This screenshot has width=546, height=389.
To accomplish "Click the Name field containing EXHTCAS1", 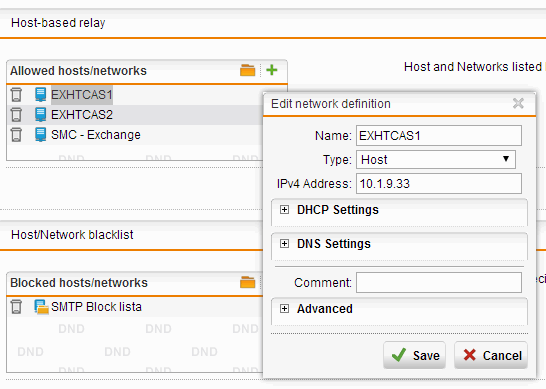I will tap(439, 135).
